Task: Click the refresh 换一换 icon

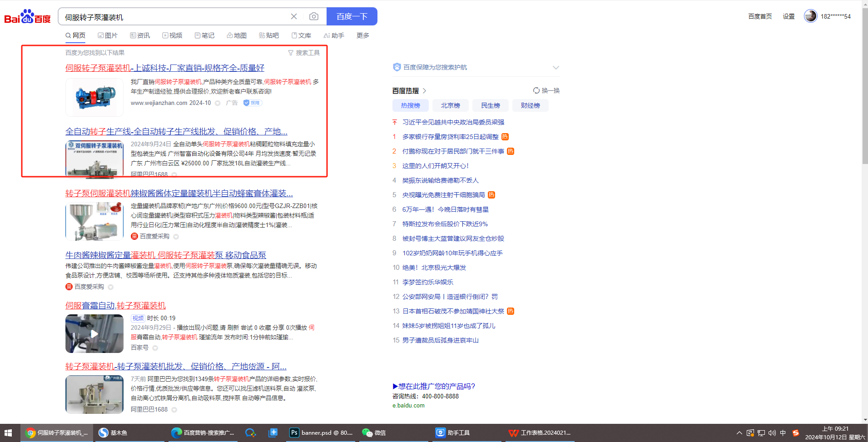Action: tap(536, 90)
